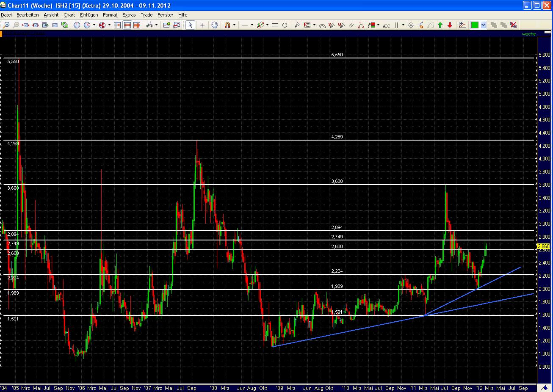The height and width of the screenshot is (392, 553).
Task: Select the ellipse drawing tool
Action: tap(285, 25)
